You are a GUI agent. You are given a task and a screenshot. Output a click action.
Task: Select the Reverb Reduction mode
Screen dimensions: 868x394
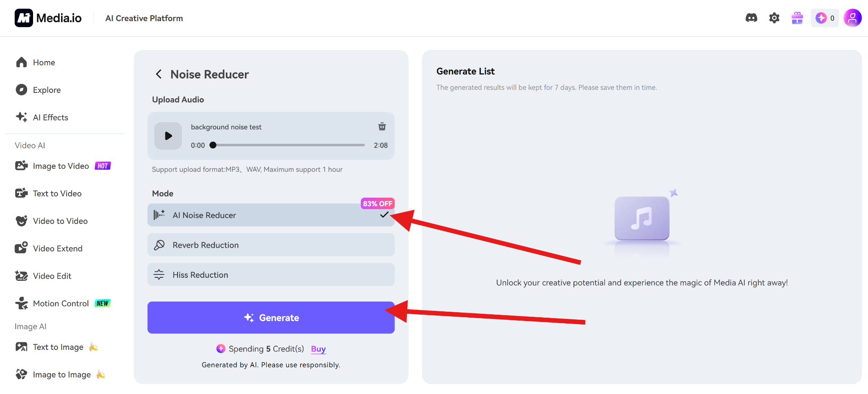[270, 245]
